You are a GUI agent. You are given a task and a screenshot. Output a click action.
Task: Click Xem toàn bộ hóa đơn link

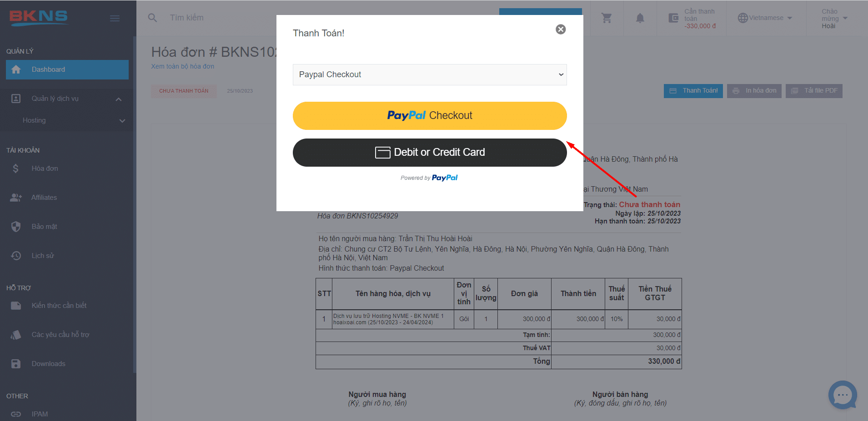point(183,66)
